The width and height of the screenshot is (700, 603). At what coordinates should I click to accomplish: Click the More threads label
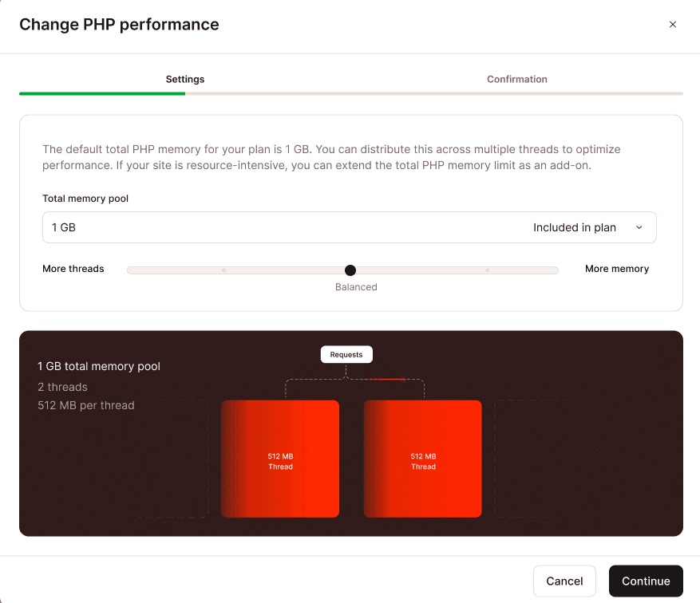tap(73, 269)
